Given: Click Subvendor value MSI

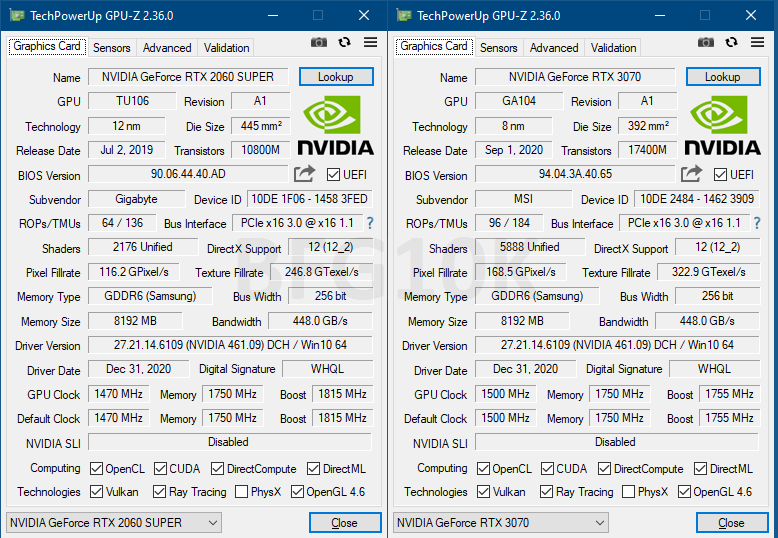Looking at the screenshot, I should pos(523,199).
